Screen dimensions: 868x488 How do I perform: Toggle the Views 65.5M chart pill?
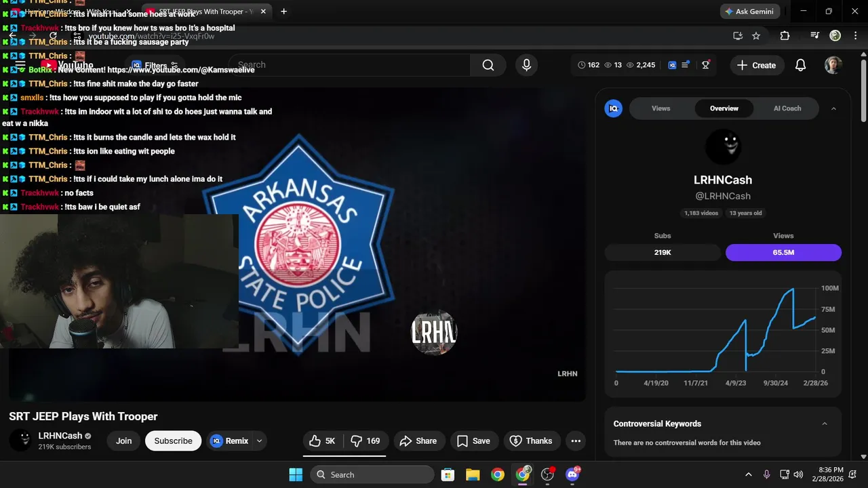pos(783,252)
